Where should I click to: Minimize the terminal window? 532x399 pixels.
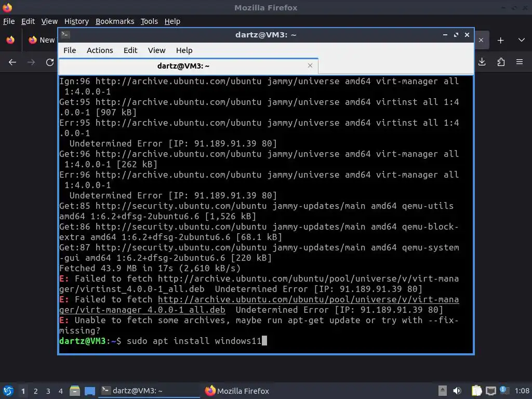pyautogui.click(x=445, y=35)
